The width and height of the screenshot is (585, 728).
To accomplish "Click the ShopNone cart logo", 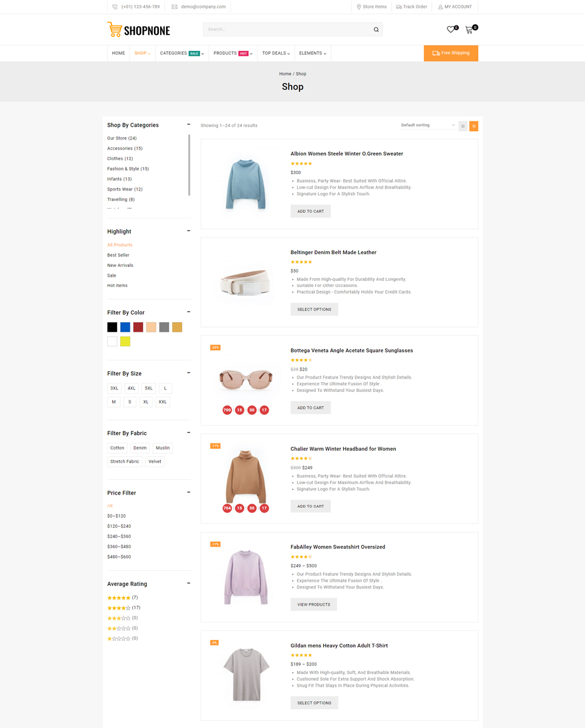I will [115, 29].
